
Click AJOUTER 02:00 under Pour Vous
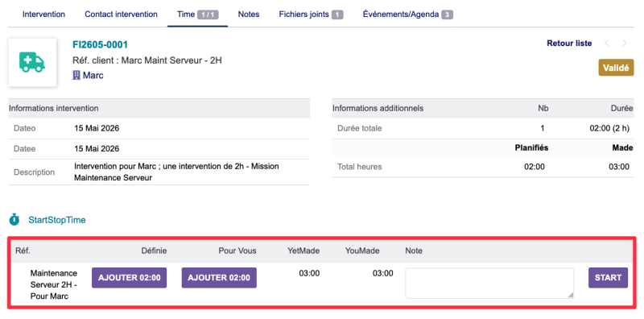click(x=219, y=277)
